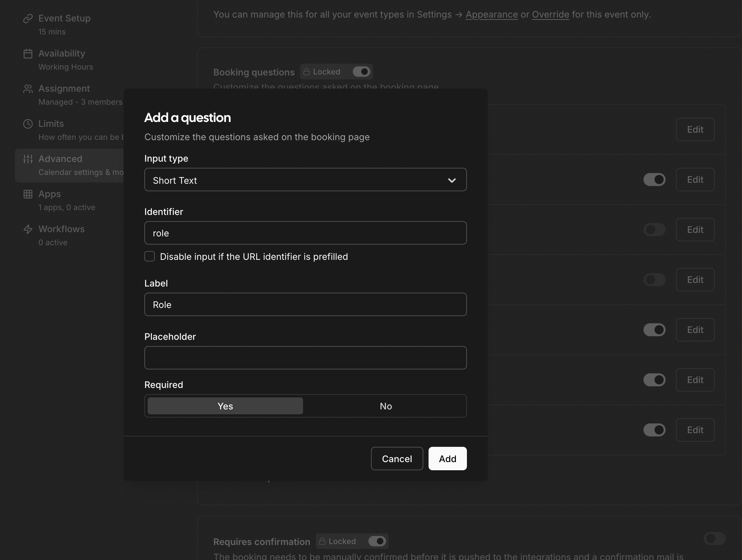Click the Workflows lightning bolt icon
The image size is (742, 560).
click(28, 229)
